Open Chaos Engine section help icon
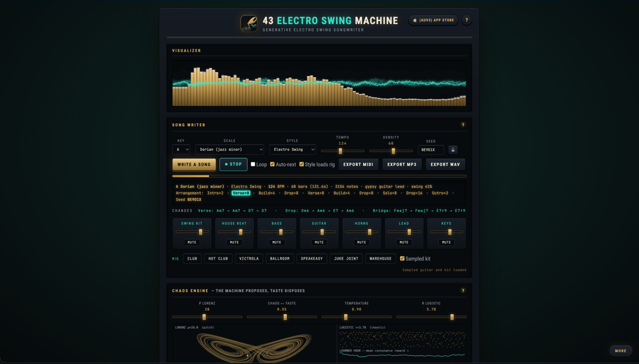Viewport: 639px width, 364px height. click(x=463, y=291)
